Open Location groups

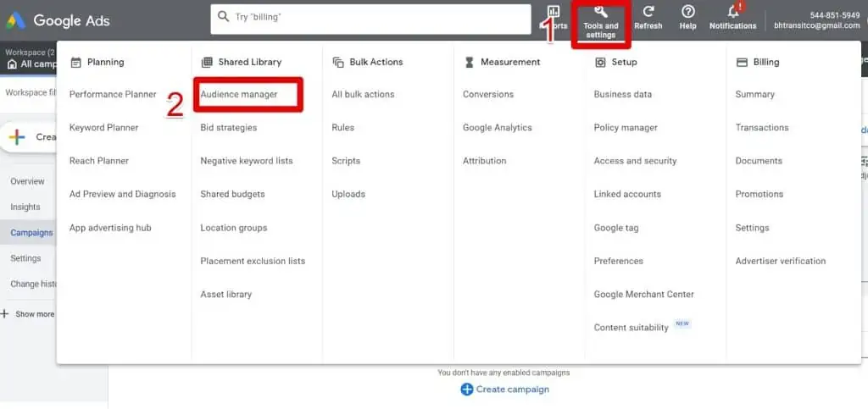tap(234, 228)
